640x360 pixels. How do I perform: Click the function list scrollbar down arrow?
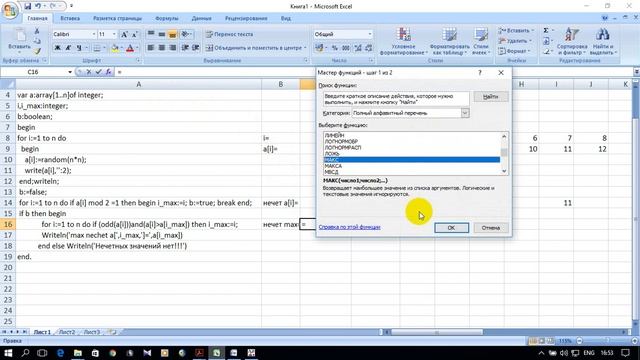point(504,171)
